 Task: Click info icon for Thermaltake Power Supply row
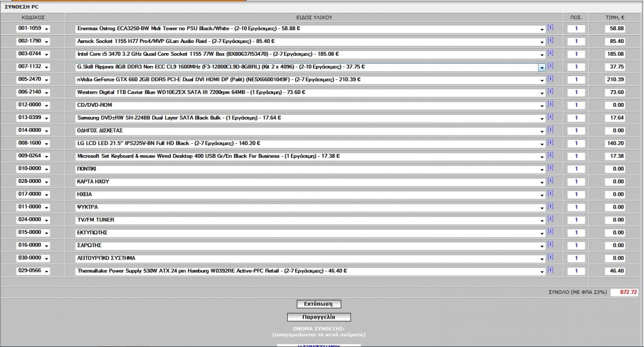550,270
